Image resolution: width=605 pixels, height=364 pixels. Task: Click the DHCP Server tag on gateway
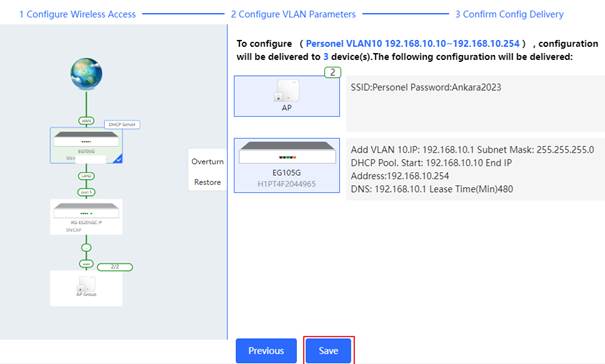point(122,125)
